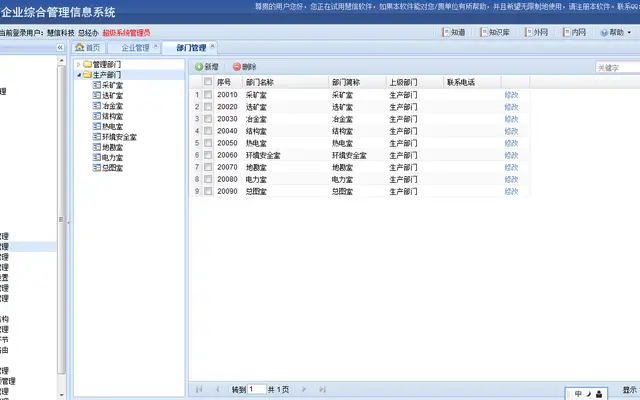Screen dimensions: 640x400
Task: Click the 生产部门 open folder icon
Action: pyautogui.click(x=87, y=75)
